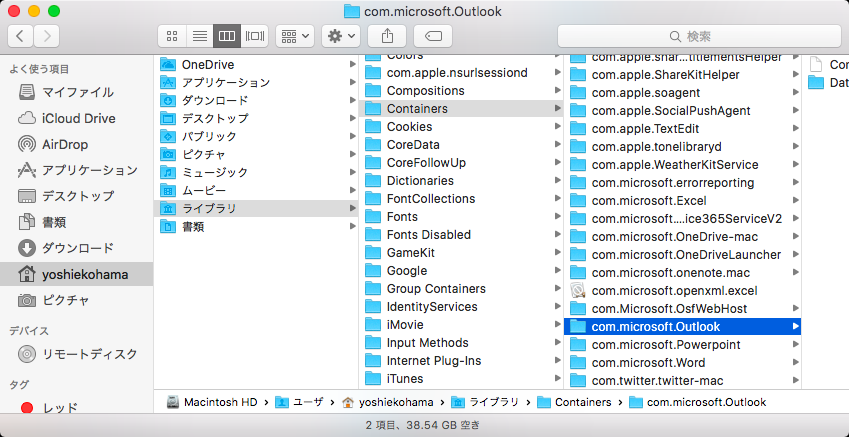Click Containers in the path bar
This screenshot has width=849, height=437.
pos(574,402)
